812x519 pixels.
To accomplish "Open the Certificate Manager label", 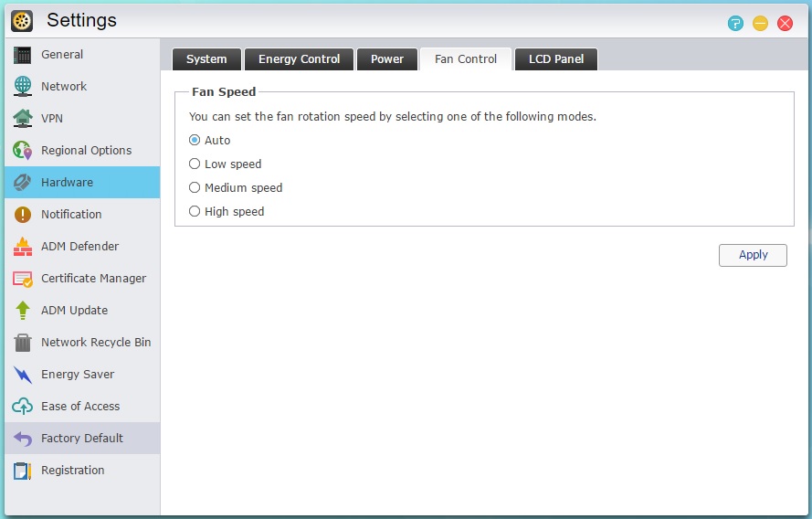I will click(x=94, y=279).
